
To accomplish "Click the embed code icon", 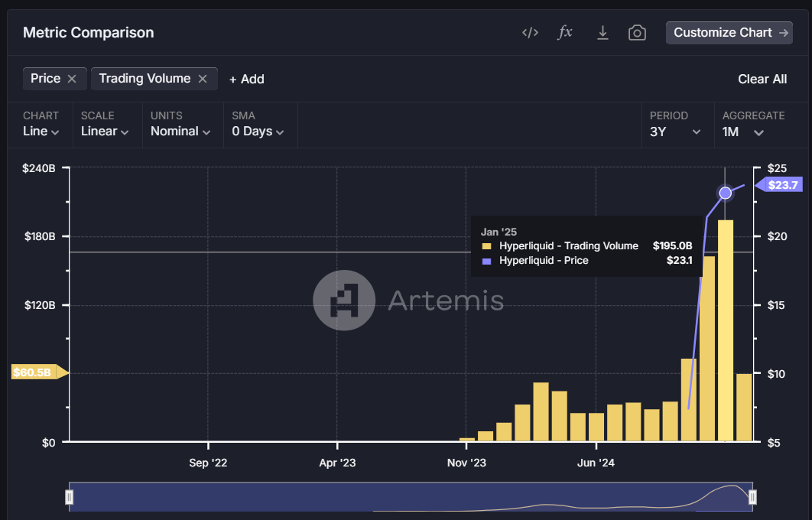I will tap(530, 33).
